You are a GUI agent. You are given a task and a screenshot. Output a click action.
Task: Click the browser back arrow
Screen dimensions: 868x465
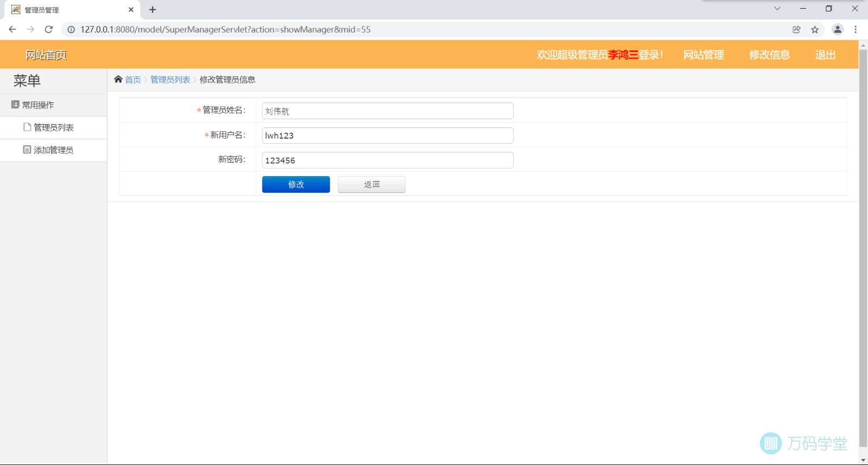12,29
